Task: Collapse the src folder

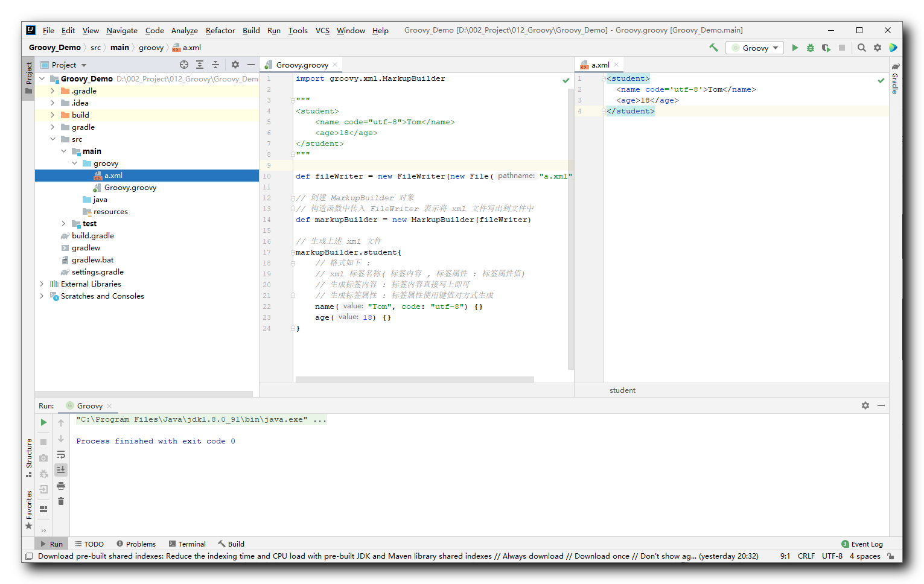Action: 53,139
